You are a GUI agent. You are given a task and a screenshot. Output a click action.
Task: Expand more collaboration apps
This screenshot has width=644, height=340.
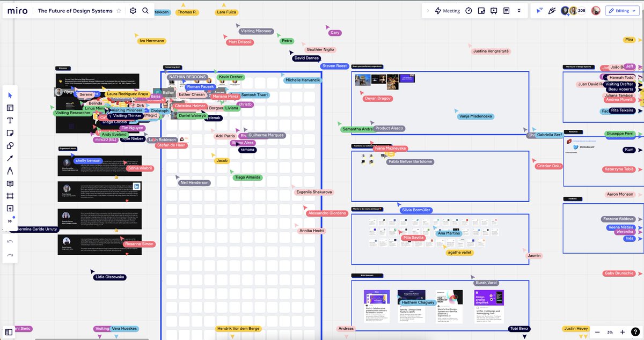tap(519, 11)
